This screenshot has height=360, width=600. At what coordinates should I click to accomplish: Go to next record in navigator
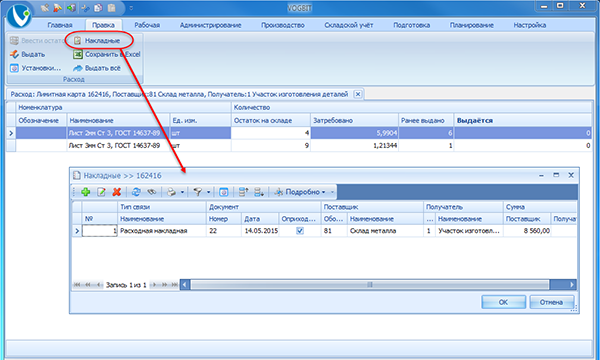coord(154,285)
